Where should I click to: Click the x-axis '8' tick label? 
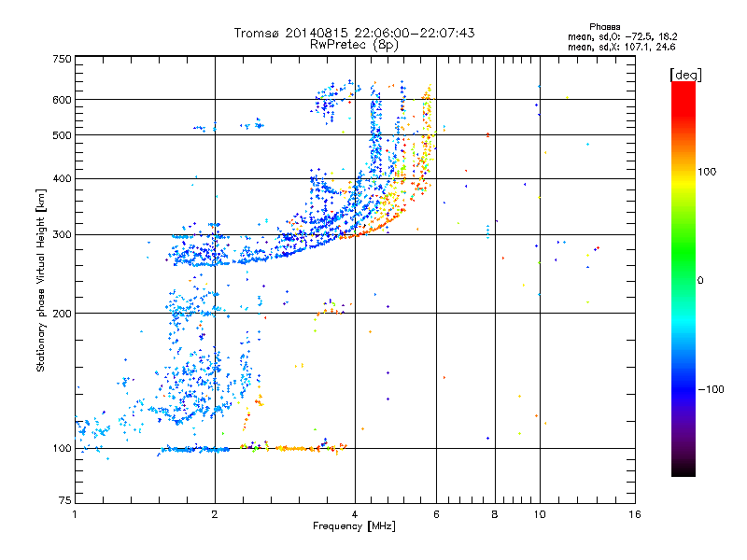click(x=495, y=514)
